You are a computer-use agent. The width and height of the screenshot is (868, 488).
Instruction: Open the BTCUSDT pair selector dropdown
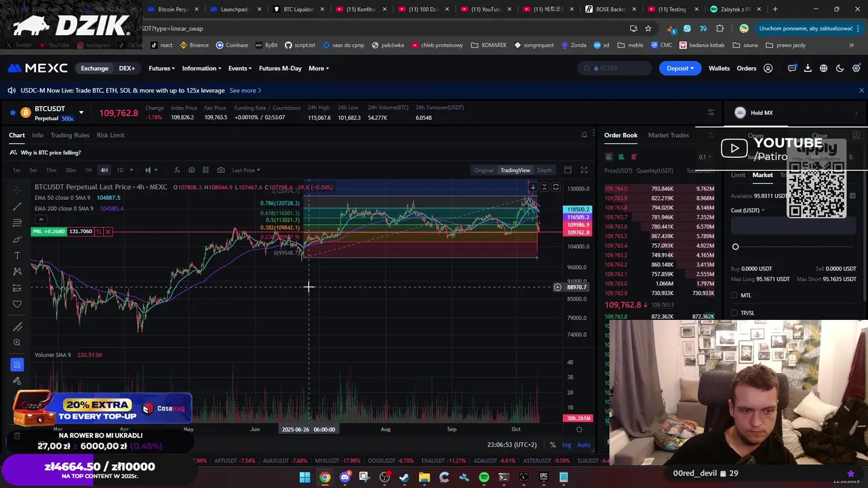(81, 113)
